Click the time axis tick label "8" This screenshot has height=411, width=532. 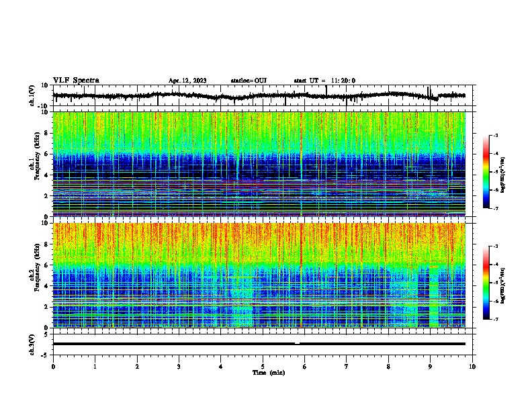click(388, 367)
